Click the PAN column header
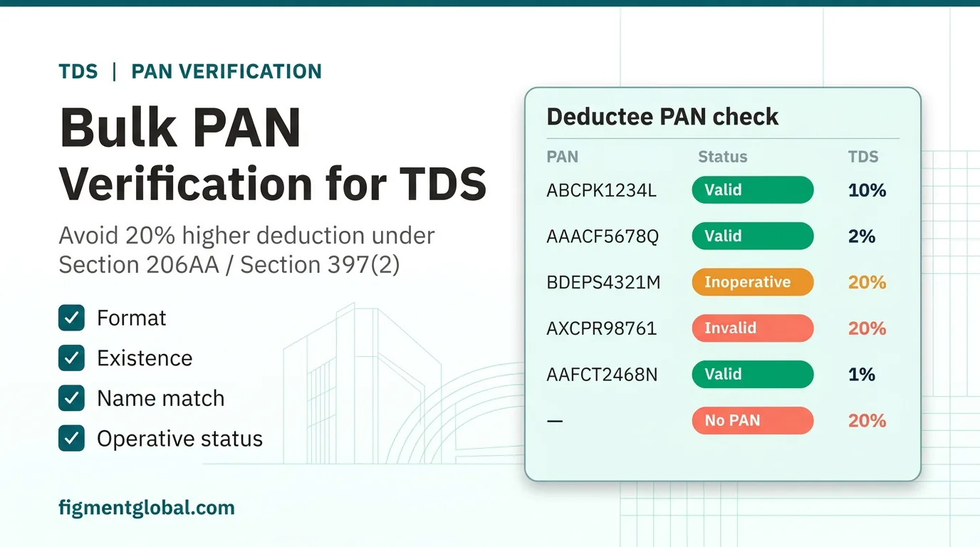 coord(563,157)
